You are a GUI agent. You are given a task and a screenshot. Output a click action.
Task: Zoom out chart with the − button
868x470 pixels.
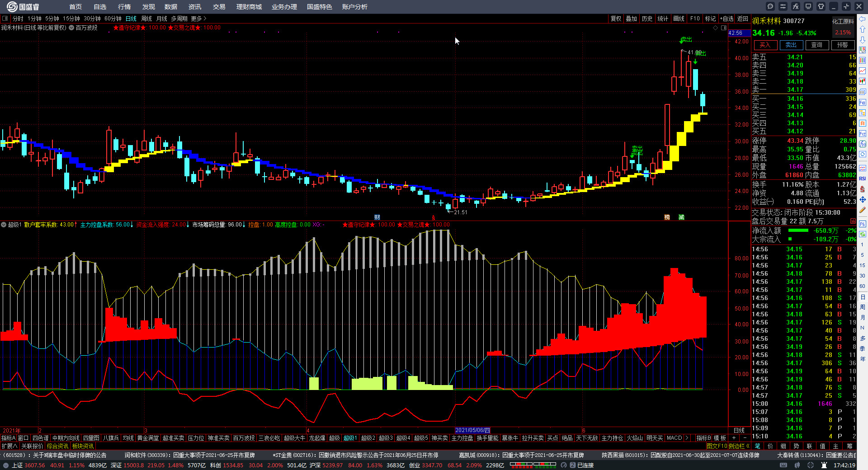click(745, 438)
